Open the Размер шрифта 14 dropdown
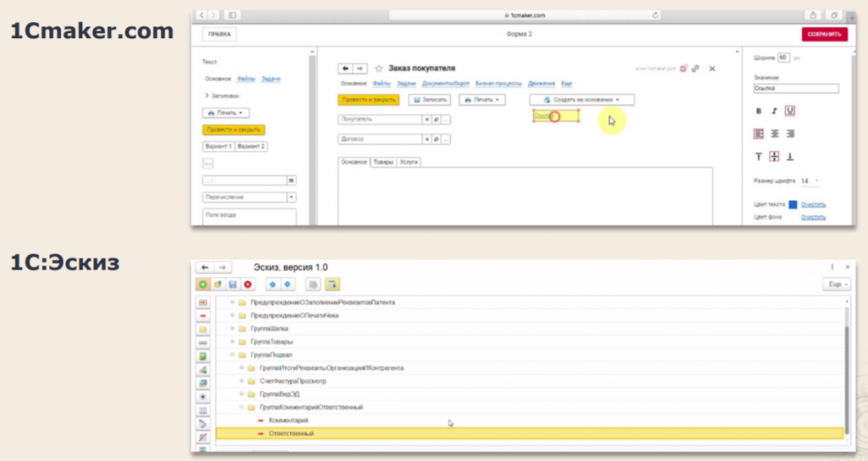The height and width of the screenshot is (461, 868). point(810,181)
